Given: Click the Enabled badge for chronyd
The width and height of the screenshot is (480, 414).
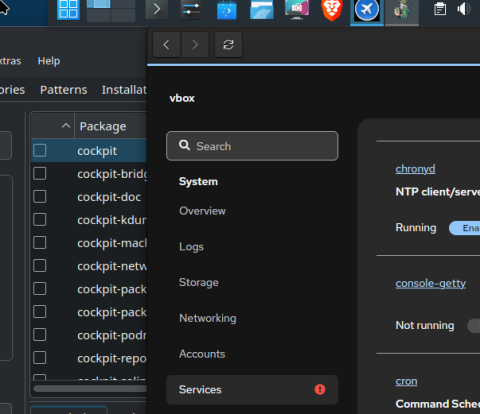Looking at the screenshot, I should (465, 228).
